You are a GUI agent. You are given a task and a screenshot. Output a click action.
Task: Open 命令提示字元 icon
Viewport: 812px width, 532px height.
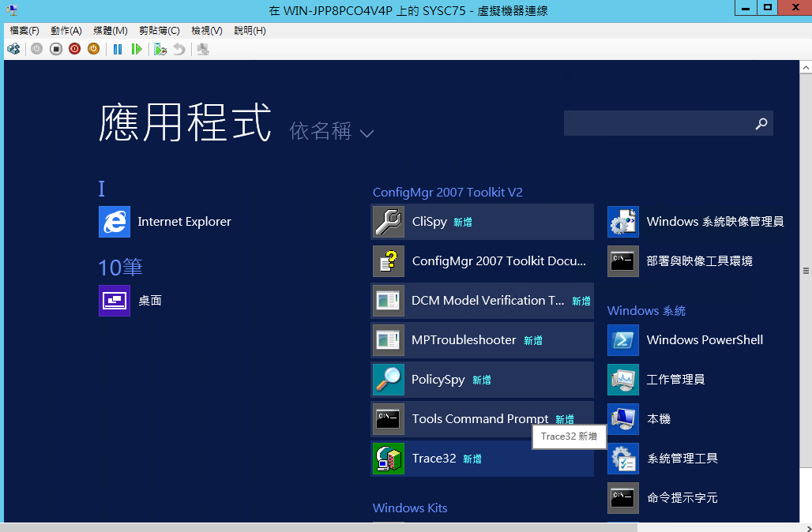point(623,498)
